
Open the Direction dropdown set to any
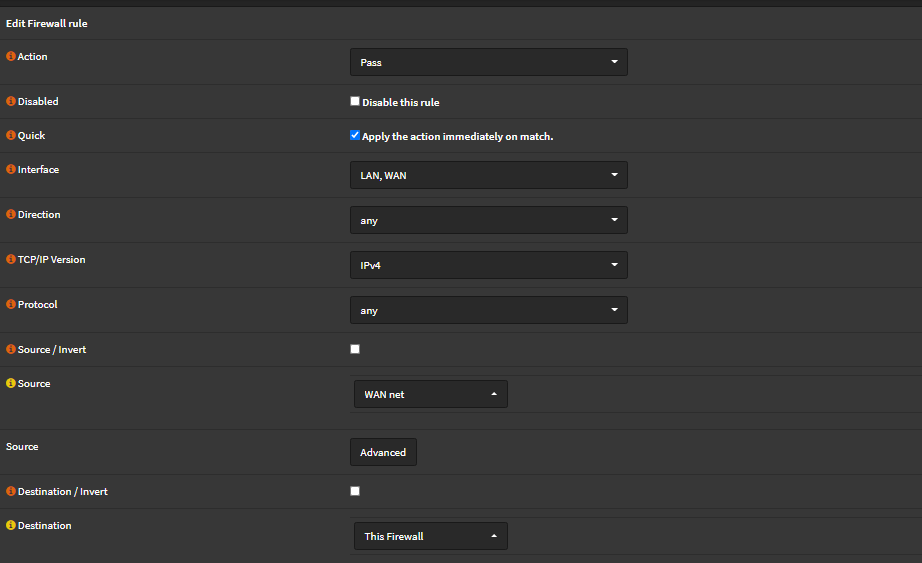(488, 220)
